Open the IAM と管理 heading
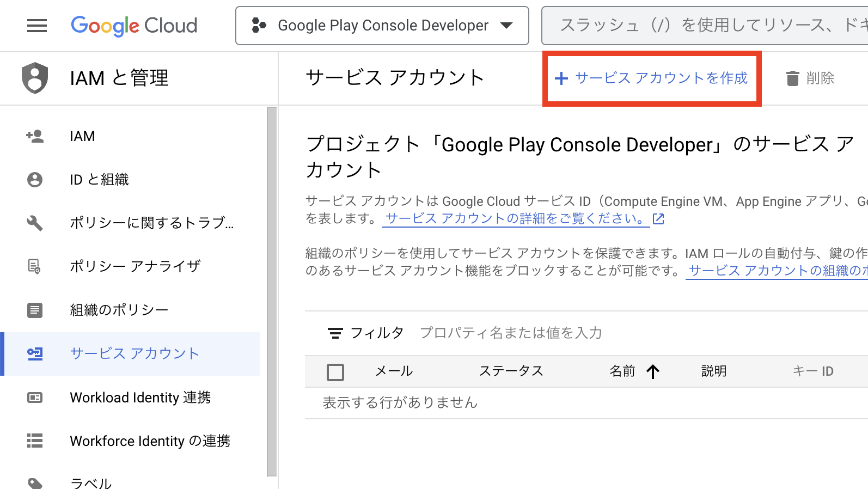The height and width of the screenshot is (489, 868). pyautogui.click(x=119, y=78)
